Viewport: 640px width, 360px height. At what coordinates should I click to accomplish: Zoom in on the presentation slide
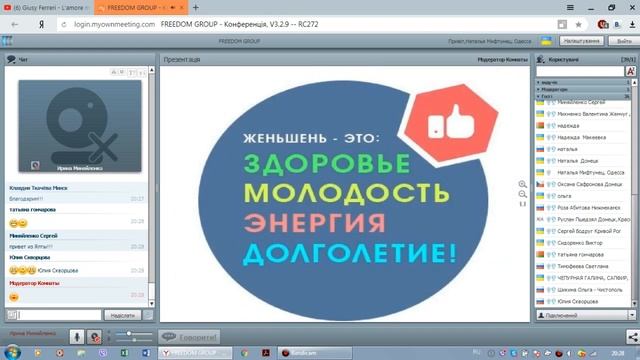522,184
